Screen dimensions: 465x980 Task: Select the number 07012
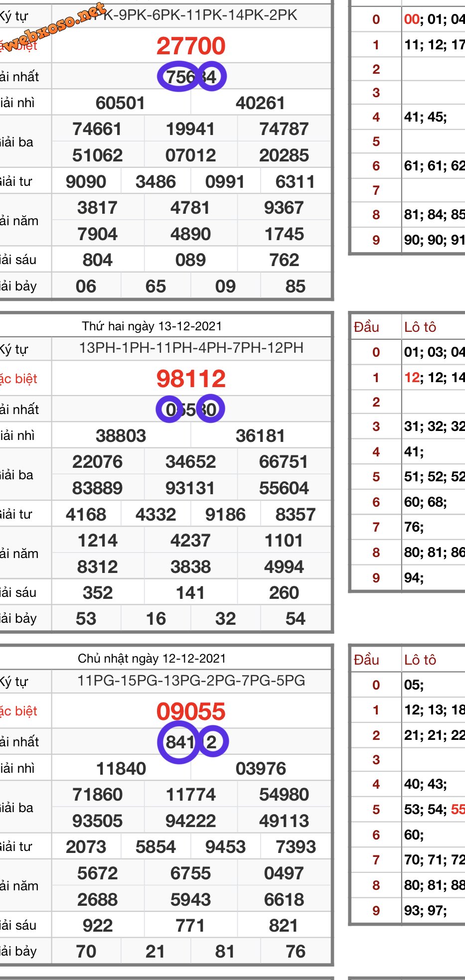190,155
